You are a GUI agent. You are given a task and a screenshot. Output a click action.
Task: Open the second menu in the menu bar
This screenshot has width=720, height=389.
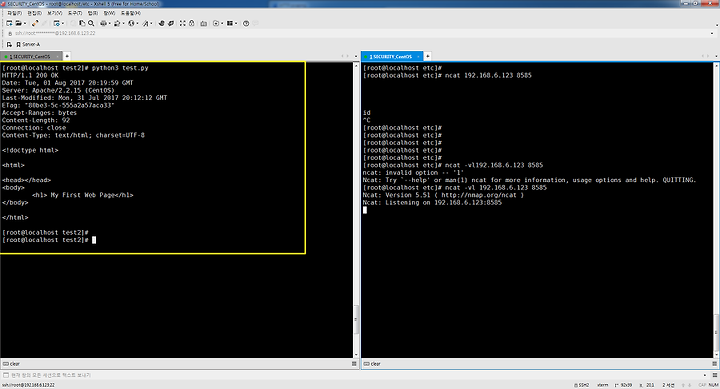34,13
